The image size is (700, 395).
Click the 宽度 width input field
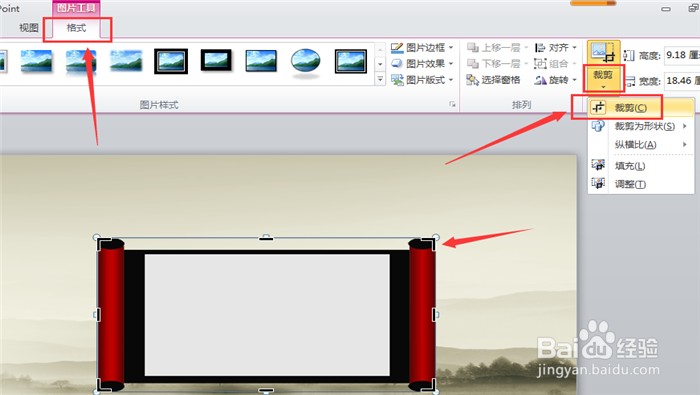682,81
